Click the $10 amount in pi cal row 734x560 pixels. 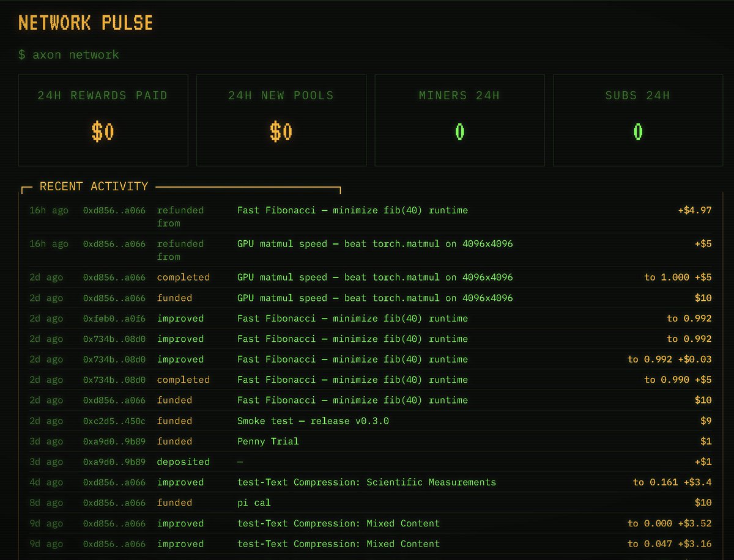tap(703, 503)
